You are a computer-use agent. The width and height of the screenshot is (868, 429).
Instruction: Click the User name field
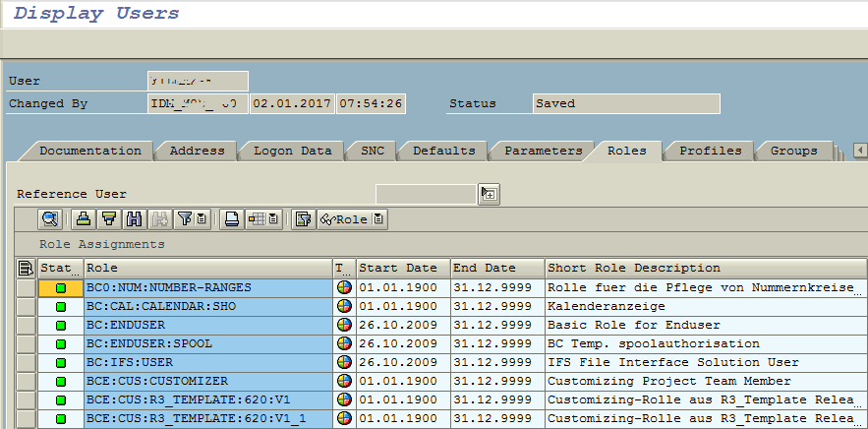(x=198, y=81)
